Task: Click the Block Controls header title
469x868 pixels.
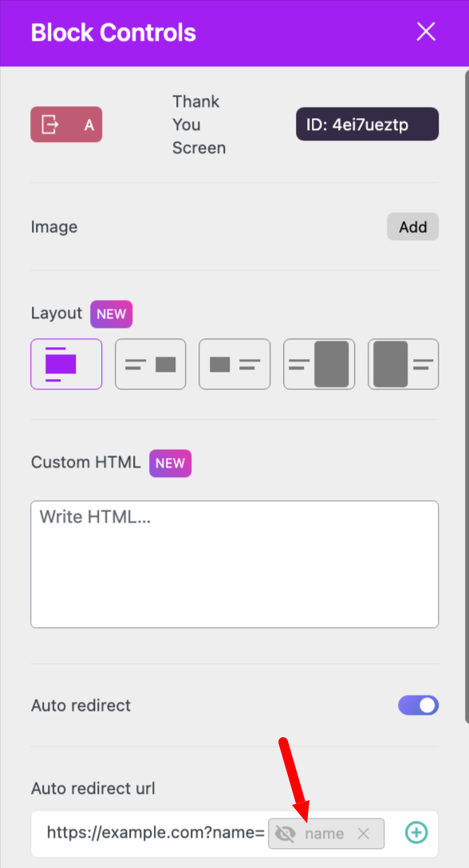Action: click(113, 33)
